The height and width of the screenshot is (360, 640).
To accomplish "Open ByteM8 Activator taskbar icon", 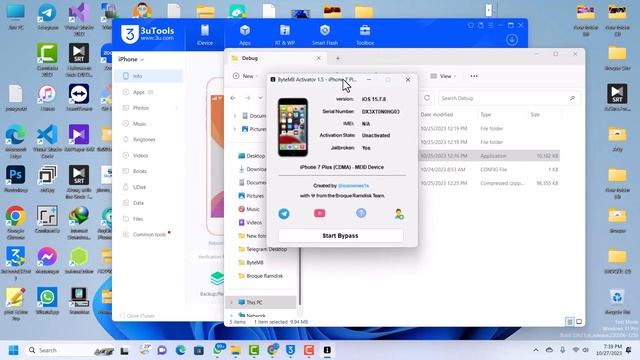I will coord(327,350).
